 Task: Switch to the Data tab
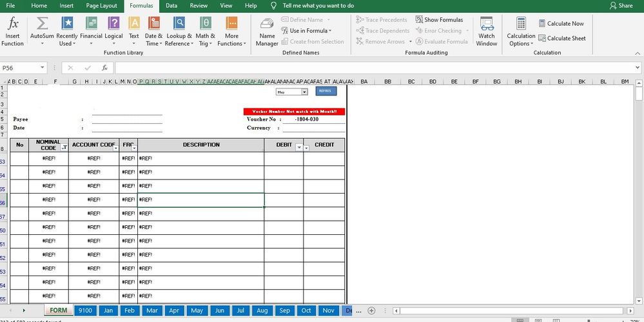point(171,6)
